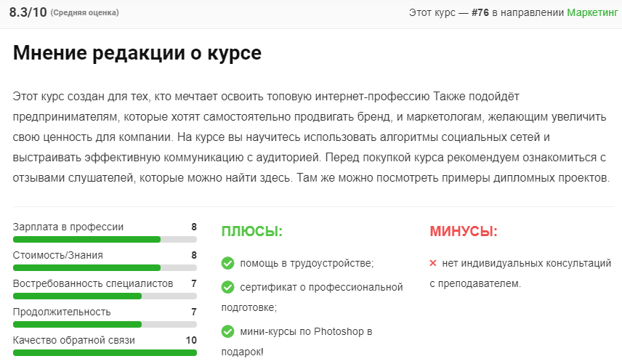Click the green checkmark beside помощь в трудоустройстве
Screen dimensions: 622x364
click(x=227, y=263)
